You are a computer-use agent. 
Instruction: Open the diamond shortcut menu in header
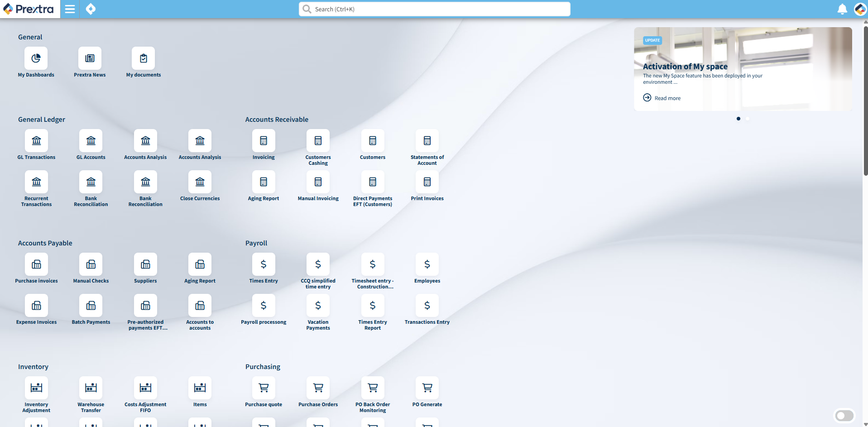91,9
